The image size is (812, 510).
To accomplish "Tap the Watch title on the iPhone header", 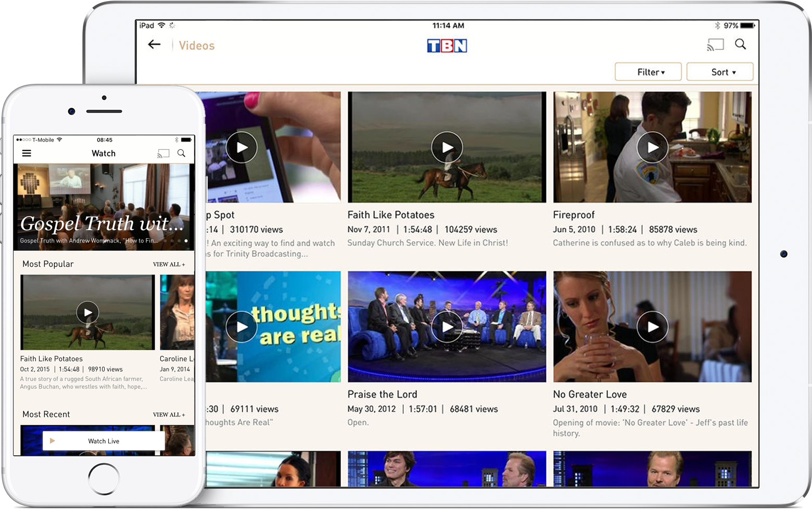I will click(x=104, y=153).
